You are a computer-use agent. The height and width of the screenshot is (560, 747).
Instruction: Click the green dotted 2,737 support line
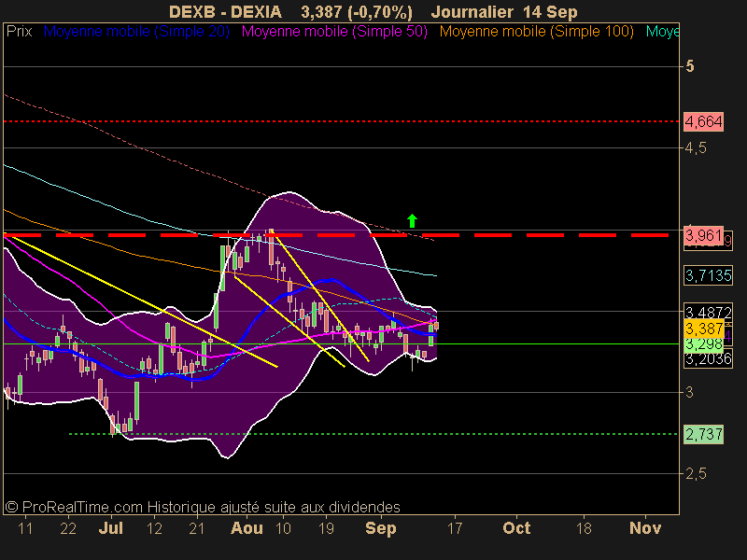(x=373, y=434)
